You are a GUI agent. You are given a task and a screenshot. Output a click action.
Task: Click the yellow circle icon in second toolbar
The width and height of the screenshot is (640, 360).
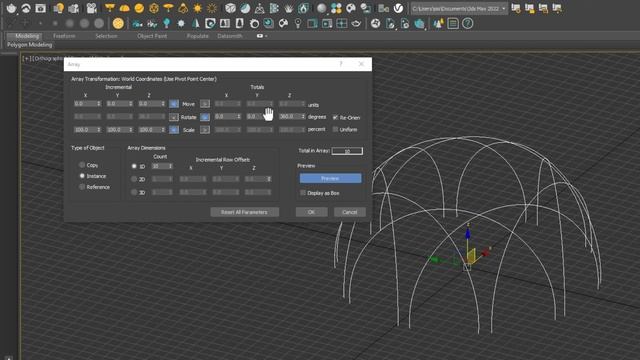[118, 23]
